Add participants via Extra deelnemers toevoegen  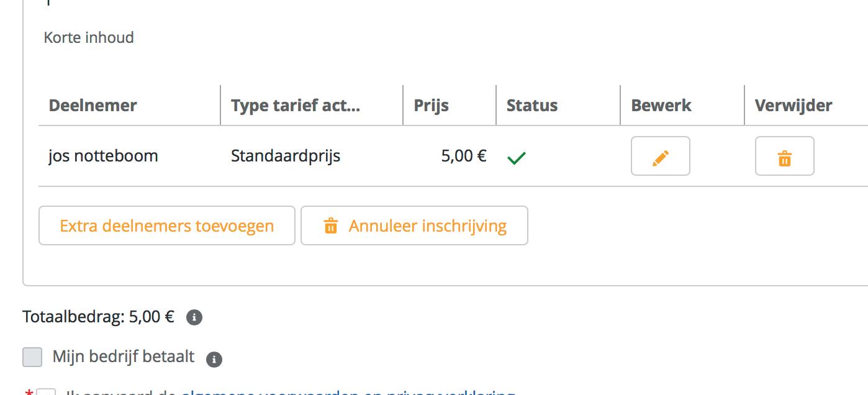click(x=166, y=225)
